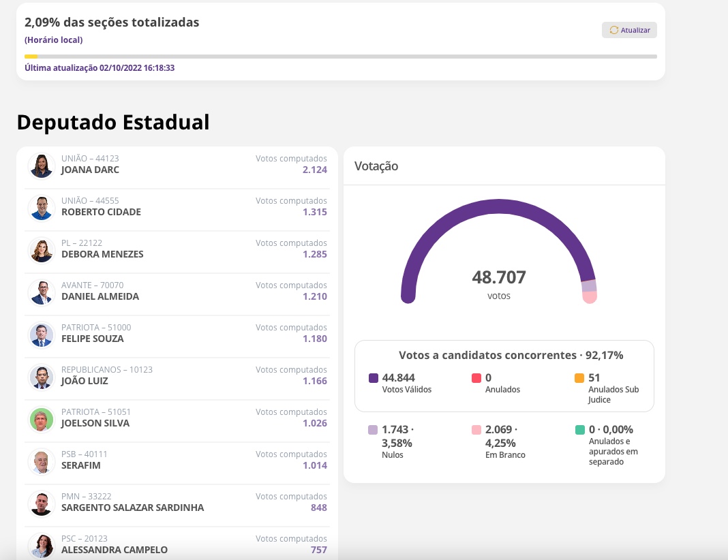
Task: Click the sections totalized progress bar
Action: (341, 57)
